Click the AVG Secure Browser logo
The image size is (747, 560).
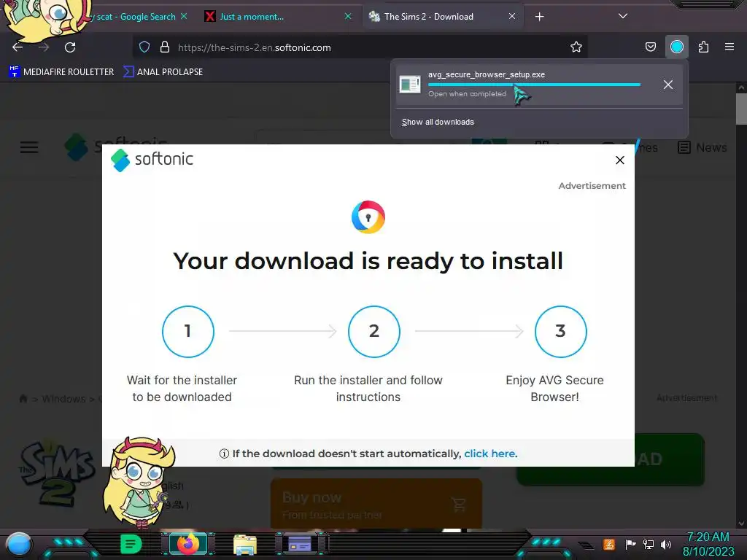coord(368,217)
